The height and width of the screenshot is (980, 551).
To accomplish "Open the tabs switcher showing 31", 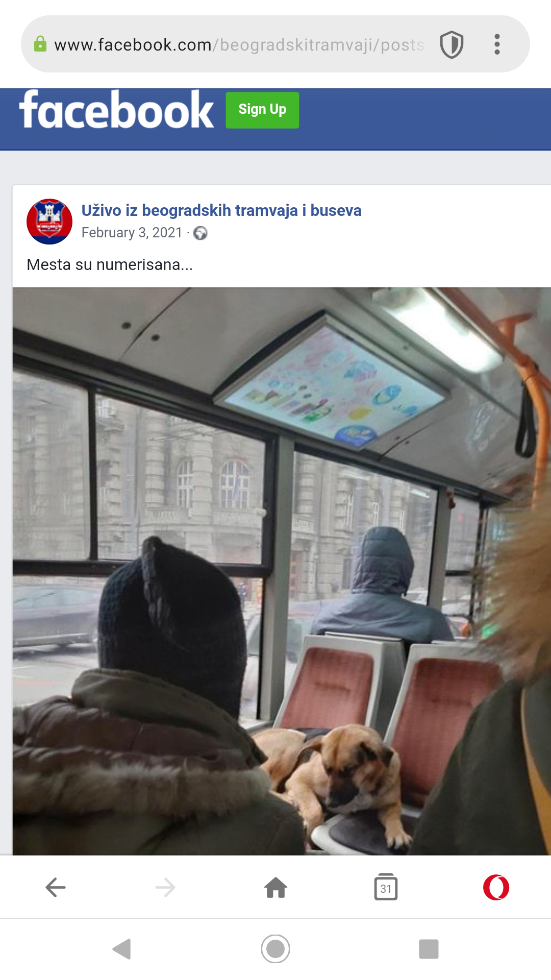I will 386,887.
